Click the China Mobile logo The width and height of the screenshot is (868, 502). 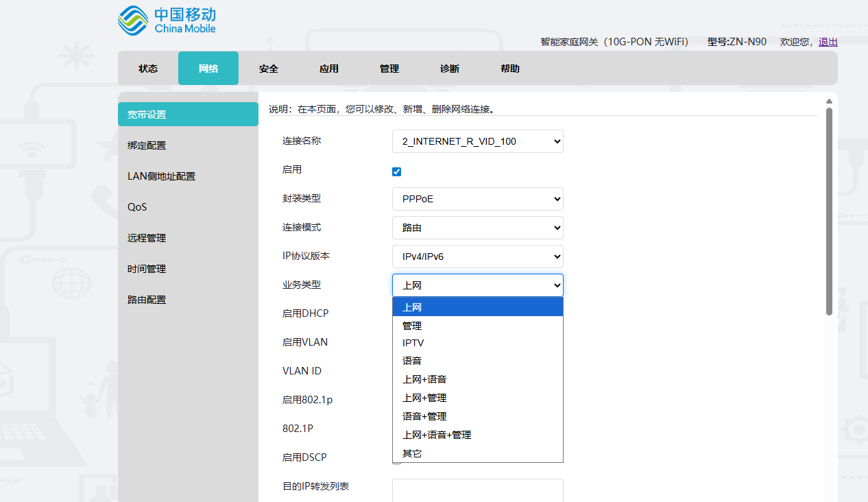167,21
